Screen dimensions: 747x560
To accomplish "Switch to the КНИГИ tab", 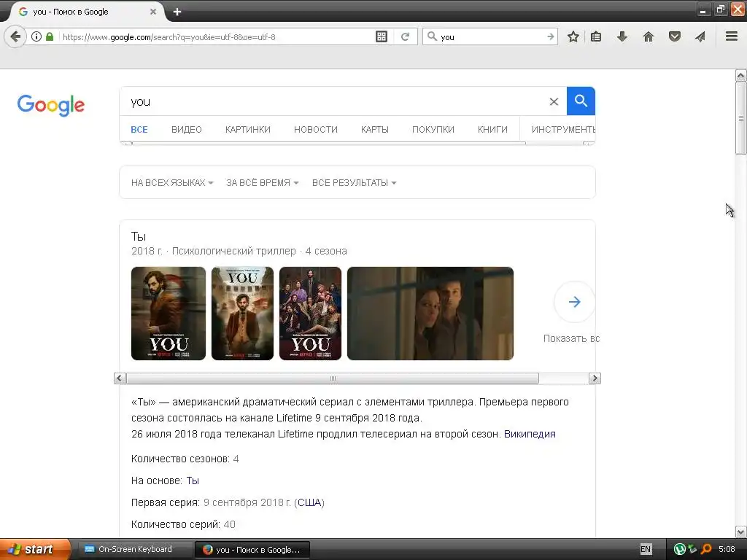I will pos(492,130).
